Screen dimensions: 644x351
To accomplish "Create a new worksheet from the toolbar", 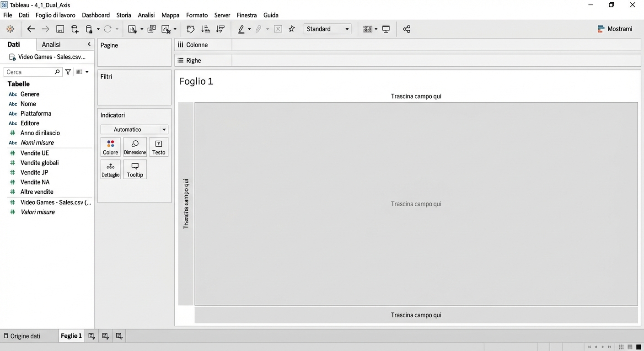I will (x=131, y=29).
